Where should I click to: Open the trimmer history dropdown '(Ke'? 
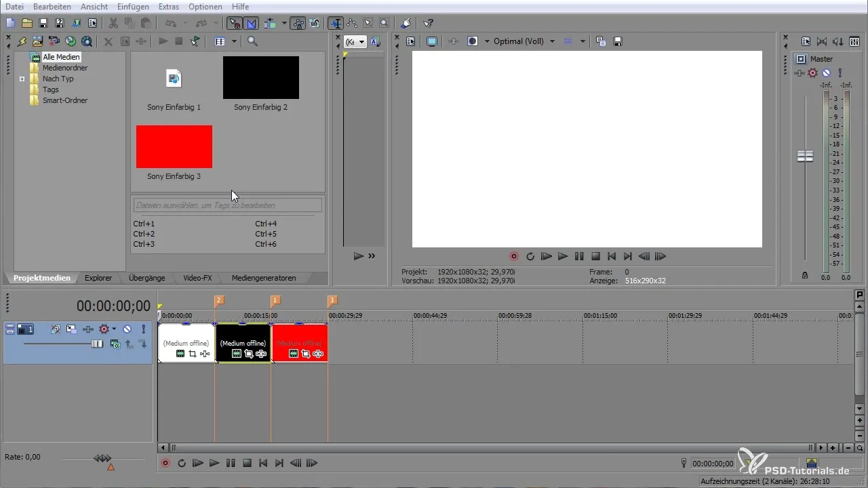(x=355, y=41)
